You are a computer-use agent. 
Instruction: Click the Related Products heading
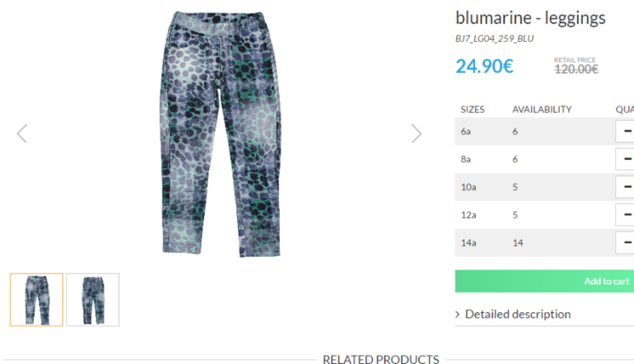381,359
